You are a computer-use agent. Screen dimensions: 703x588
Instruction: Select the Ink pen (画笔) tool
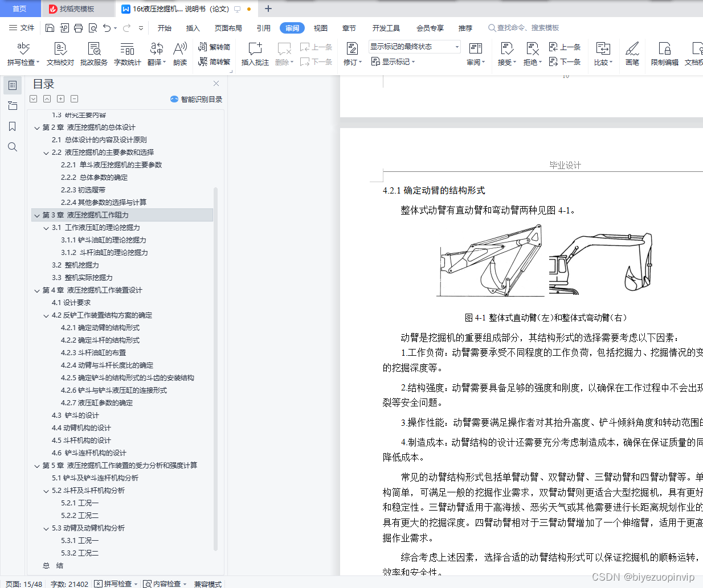(632, 54)
